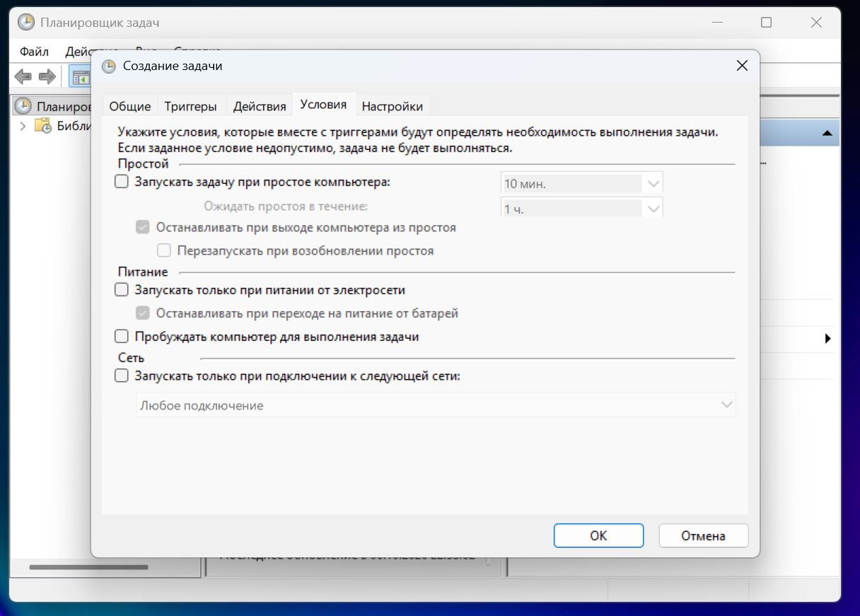Click the Forward arrow in the toolbar
The width and height of the screenshot is (860, 616).
click(x=47, y=76)
